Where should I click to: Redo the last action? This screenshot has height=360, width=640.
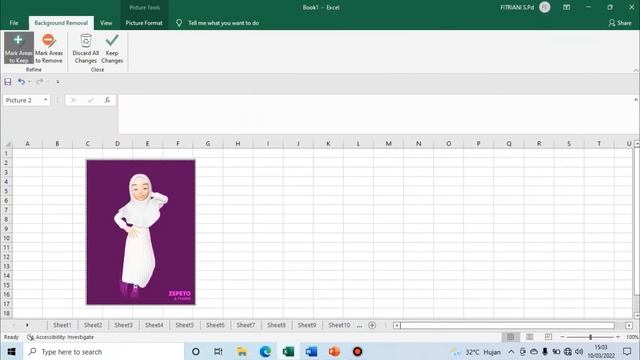[x=40, y=82]
